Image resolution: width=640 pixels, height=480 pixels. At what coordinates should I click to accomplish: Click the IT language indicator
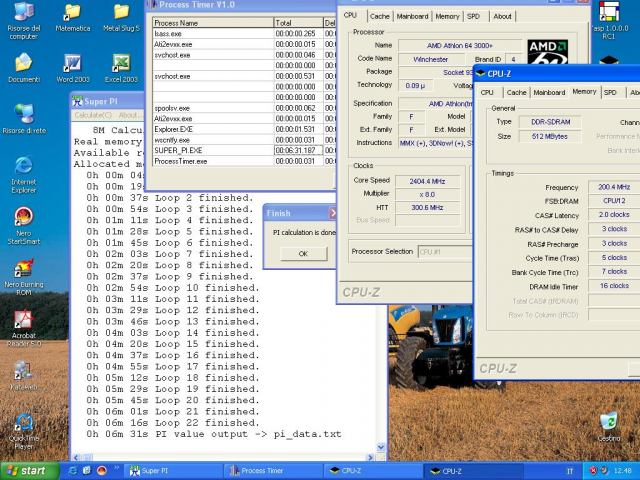[x=570, y=471]
